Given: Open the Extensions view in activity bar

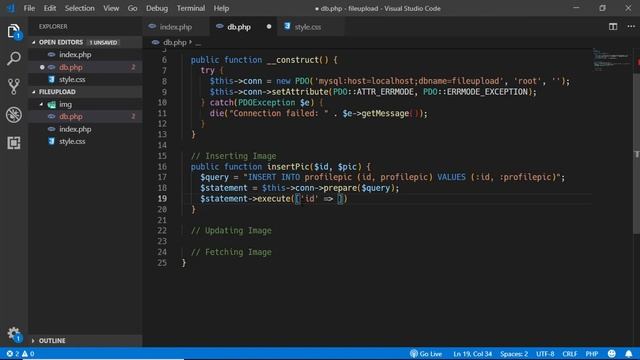Looking at the screenshot, I should [13, 143].
